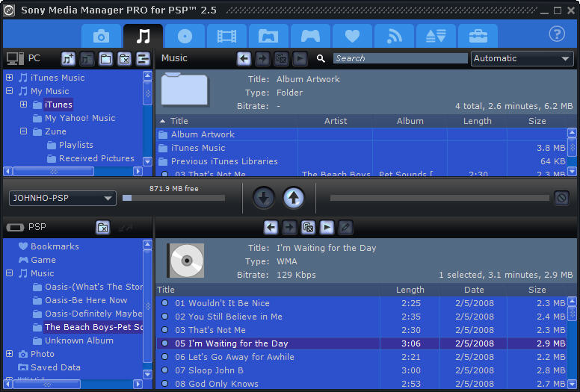Expand the PSP Photo tree node
Image resolution: width=580 pixels, height=392 pixels.
pyautogui.click(x=9, y=354)
